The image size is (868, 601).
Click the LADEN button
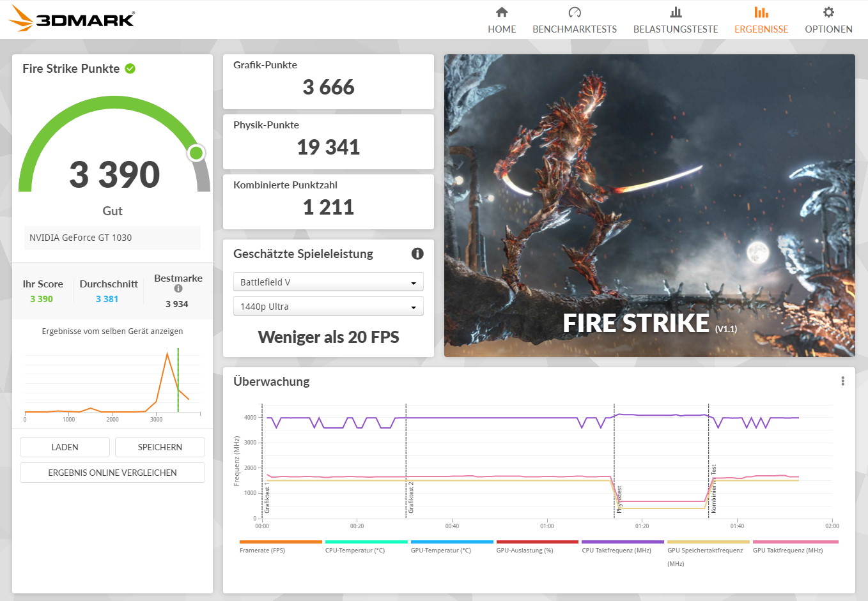coord(65,447)
